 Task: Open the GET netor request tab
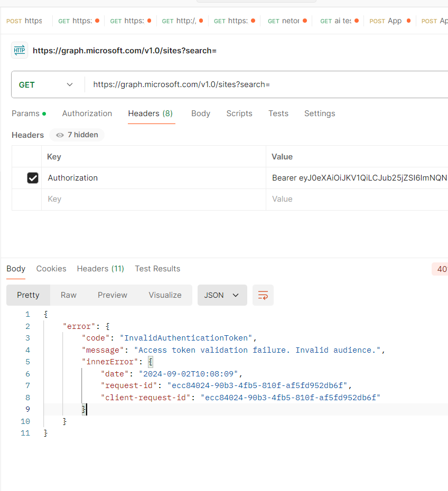tap(286, 21)
